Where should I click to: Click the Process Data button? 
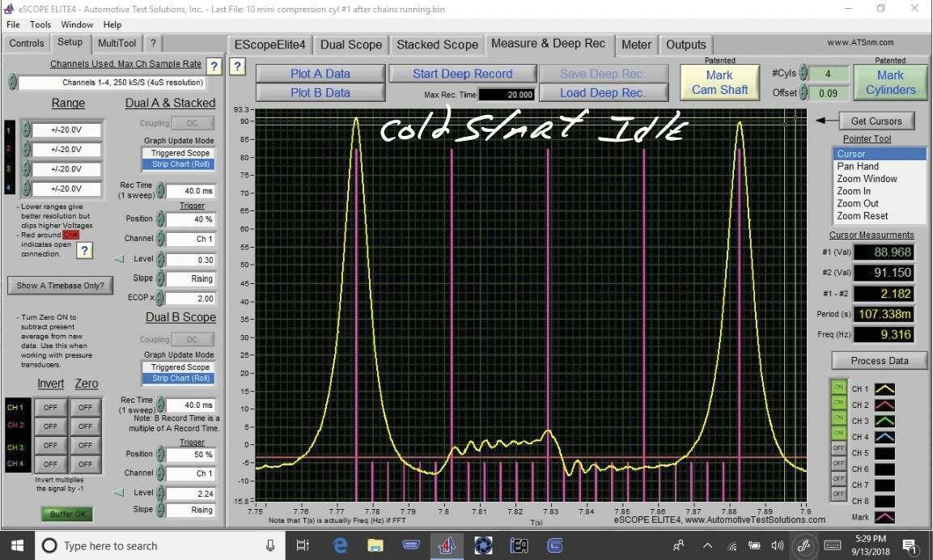tap(879, 361)
